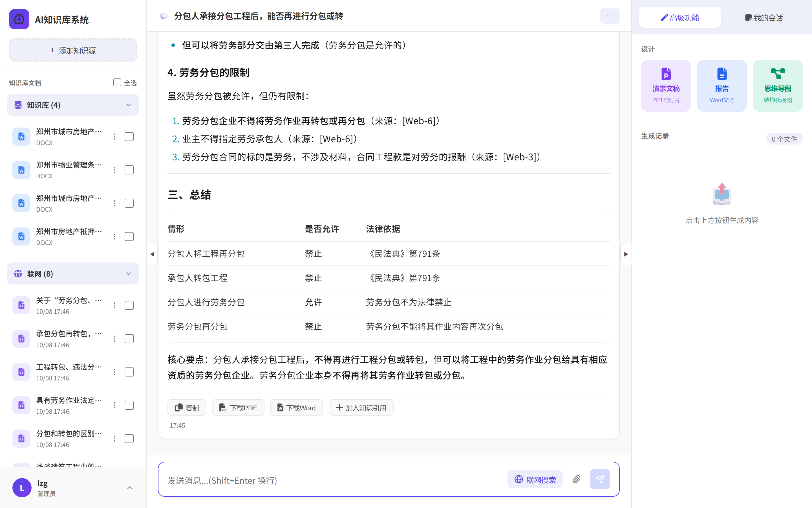
Task: Click the L user avatar
Action: pos(22,487)
